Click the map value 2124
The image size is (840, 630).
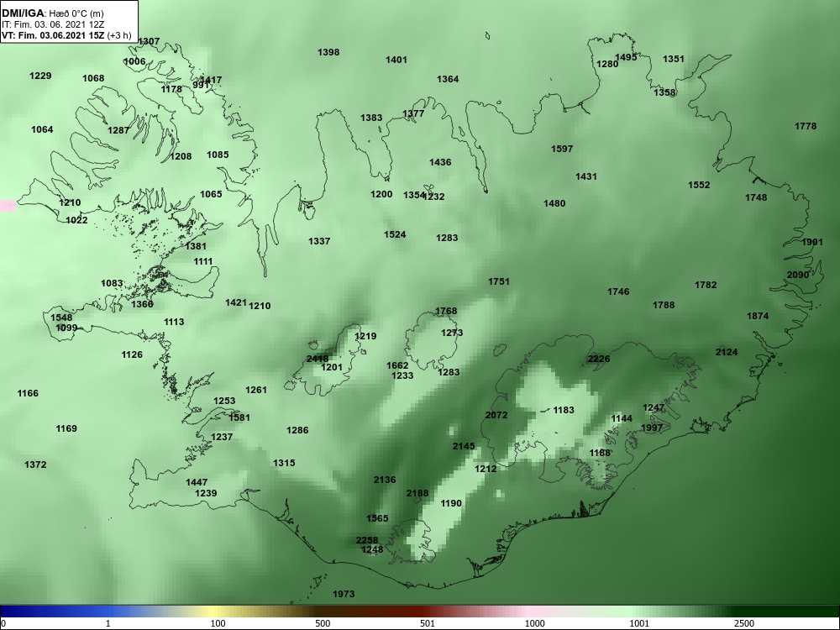coord(727,353)
